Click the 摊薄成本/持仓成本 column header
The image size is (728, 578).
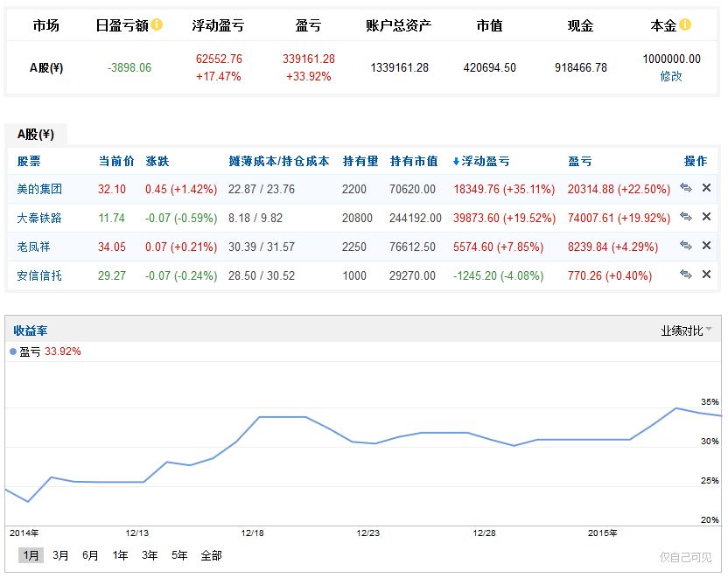coord(279,161)
